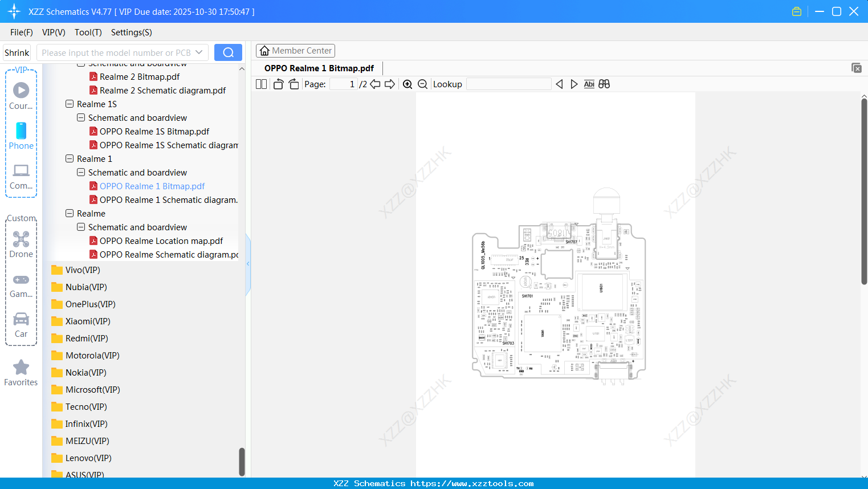Switch to the OPPO Realme 1 Bitmap.pdf tab

pyautogui.click(x=319, y=68)
